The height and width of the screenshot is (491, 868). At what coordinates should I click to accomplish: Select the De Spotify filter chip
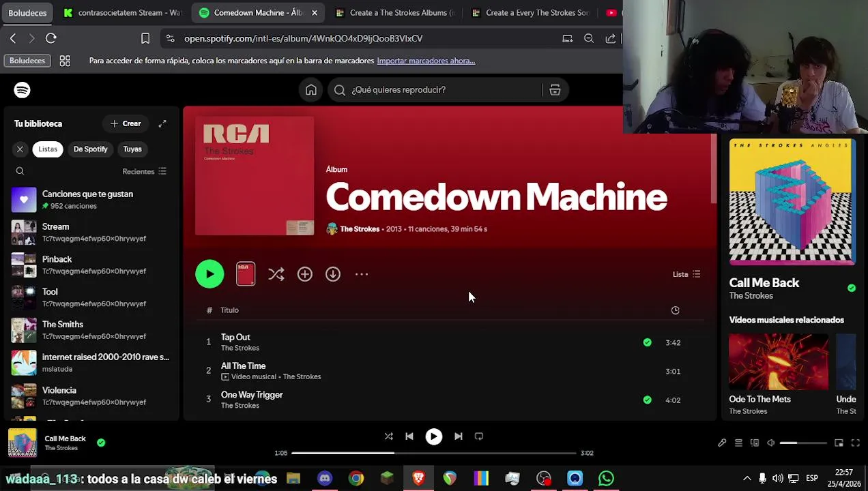coord(90,149)
